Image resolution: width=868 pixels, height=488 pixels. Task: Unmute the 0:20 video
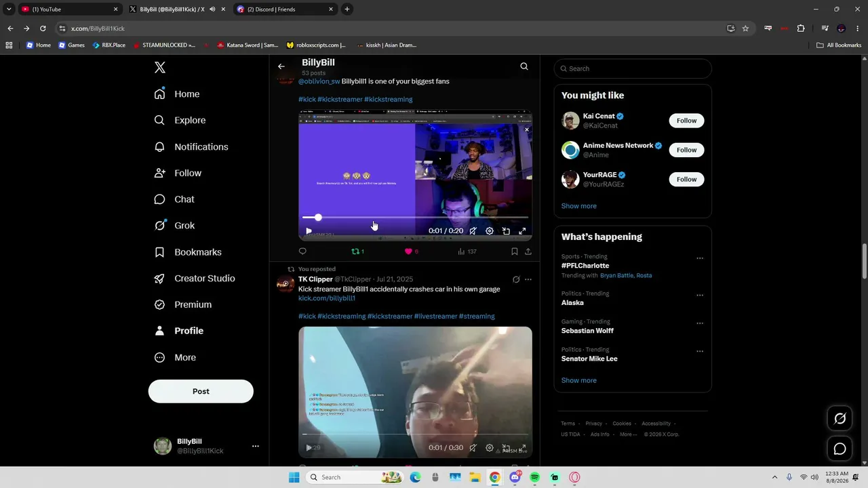point(473,231)
